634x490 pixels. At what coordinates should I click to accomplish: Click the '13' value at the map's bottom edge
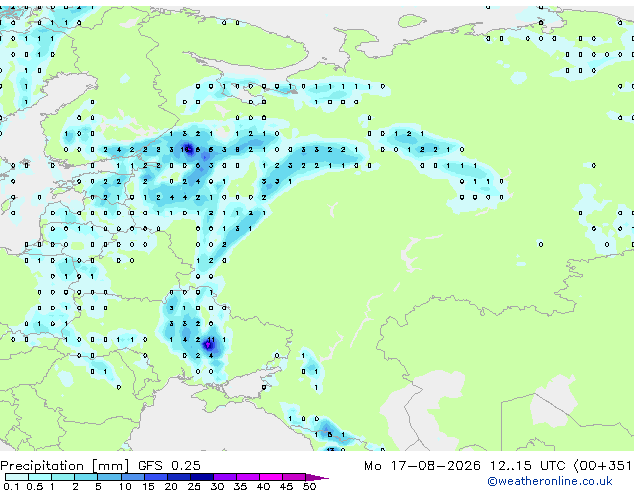(331, 449)
